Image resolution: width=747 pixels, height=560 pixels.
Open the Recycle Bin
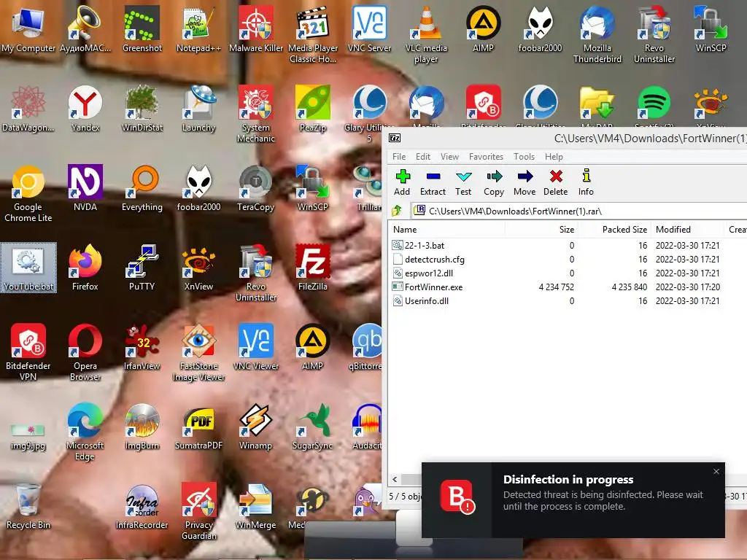pos(28,506)
